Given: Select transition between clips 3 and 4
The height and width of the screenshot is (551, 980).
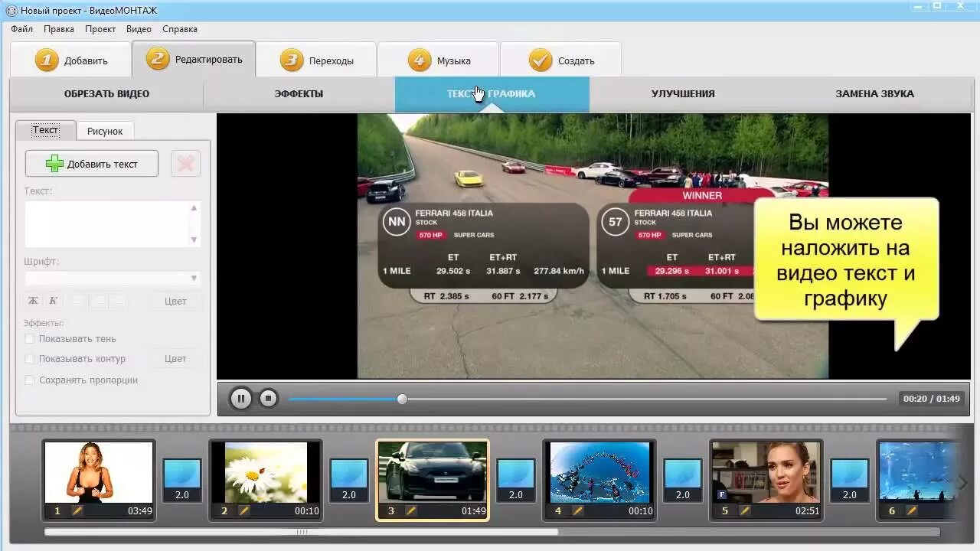Looking at the screenshot, I should (x=516, y=481).
